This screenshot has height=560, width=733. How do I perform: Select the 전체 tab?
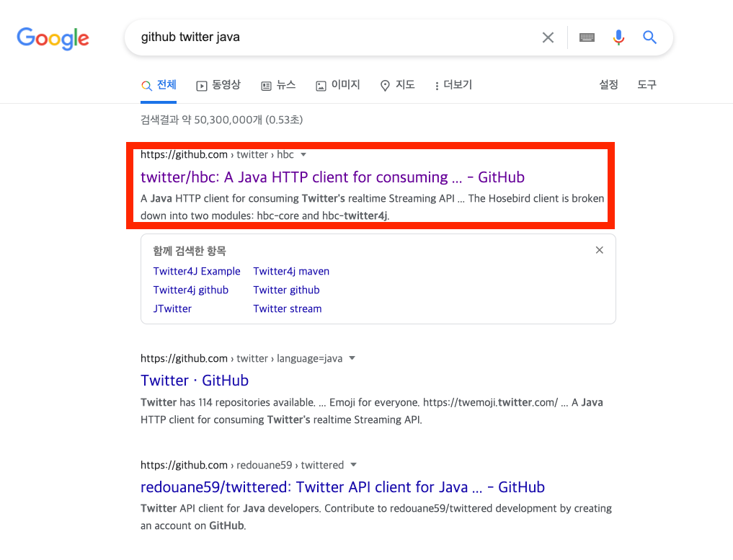[159, 85]
